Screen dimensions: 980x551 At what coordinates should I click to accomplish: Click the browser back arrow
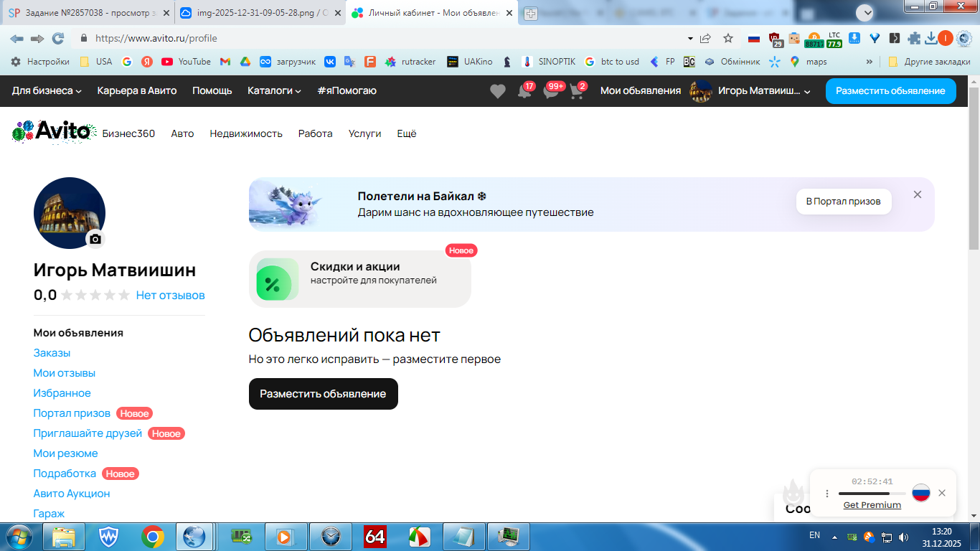coord(17,38)
